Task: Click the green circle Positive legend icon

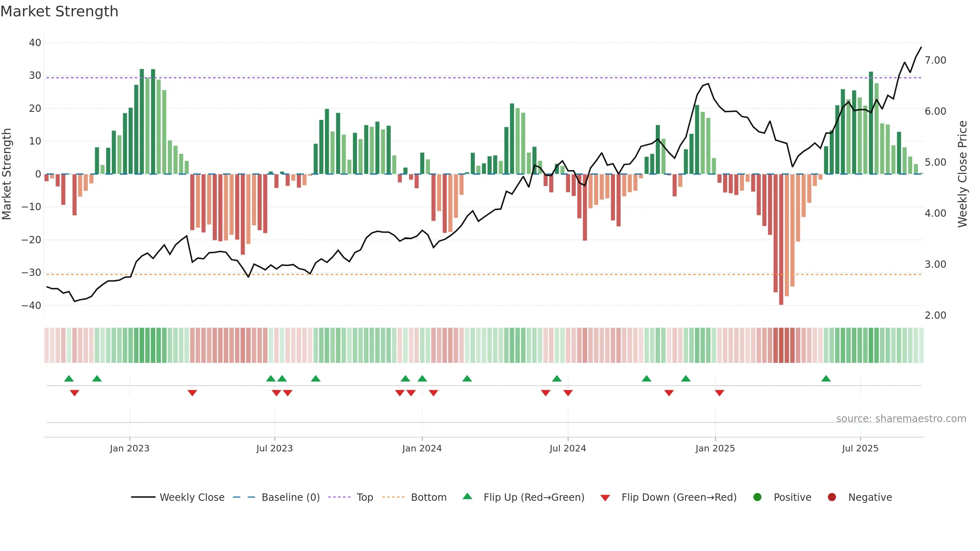Action: click(757, 497)
